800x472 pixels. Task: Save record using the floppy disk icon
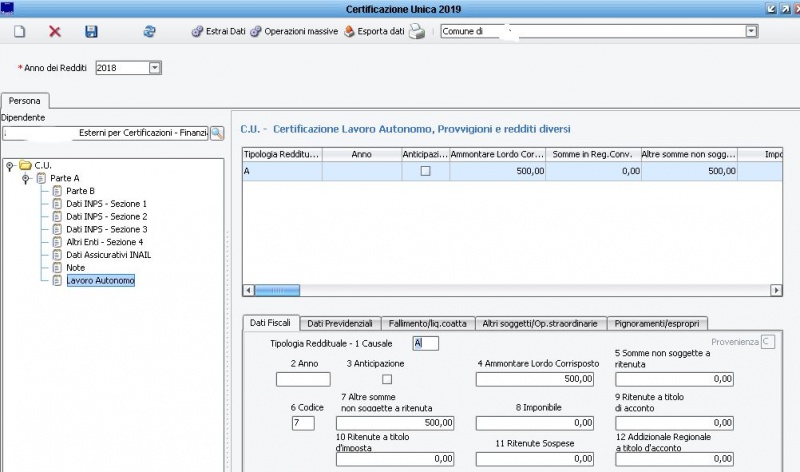91,32
